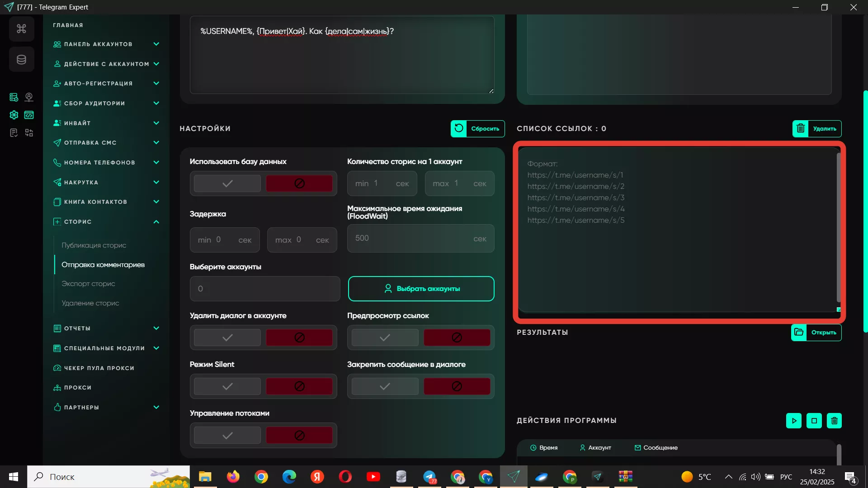Click the phone icon beside Номера телефонов
The image size is (868, 488).
[57, 162]
